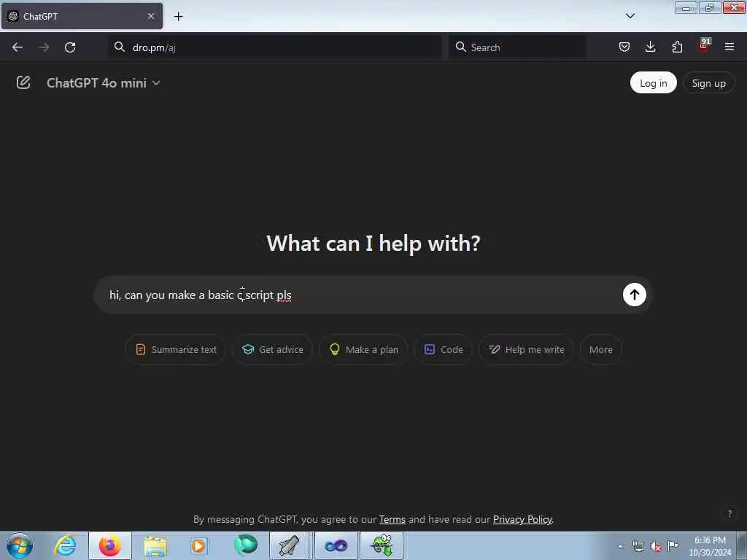747x560 pixels.
Task: Start a new chat with the compose icon
Action: (x=23, y=83)
